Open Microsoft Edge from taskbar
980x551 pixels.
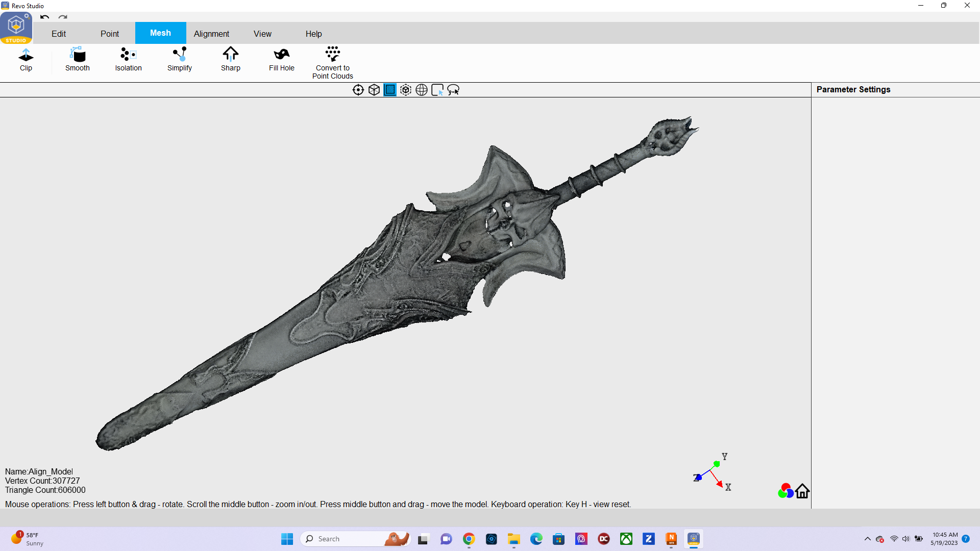536,539
